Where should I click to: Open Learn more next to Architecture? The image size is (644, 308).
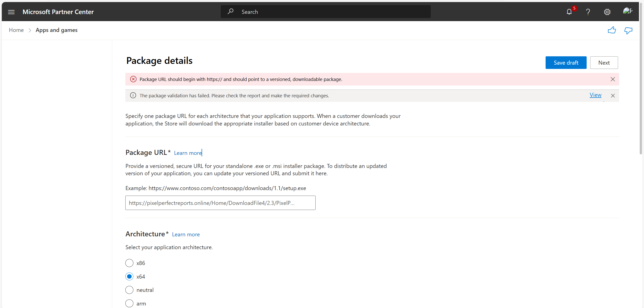tap(186, 234)
